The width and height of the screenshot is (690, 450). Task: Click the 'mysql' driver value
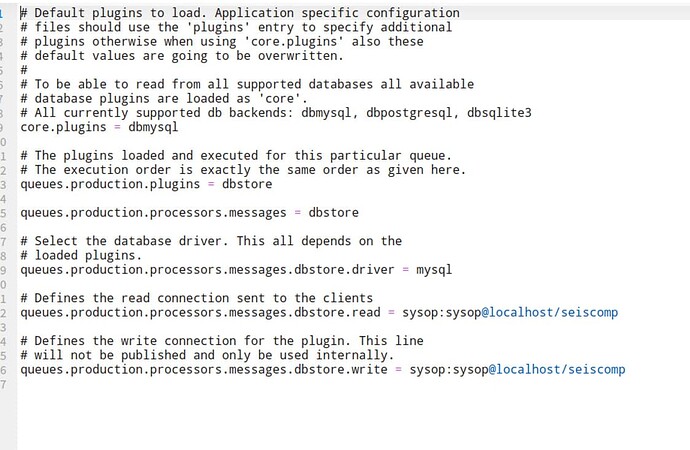point(434,269)
